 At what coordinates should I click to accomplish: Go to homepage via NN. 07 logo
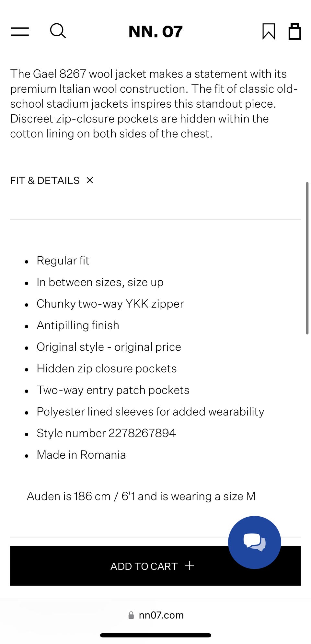pos(155,32)
